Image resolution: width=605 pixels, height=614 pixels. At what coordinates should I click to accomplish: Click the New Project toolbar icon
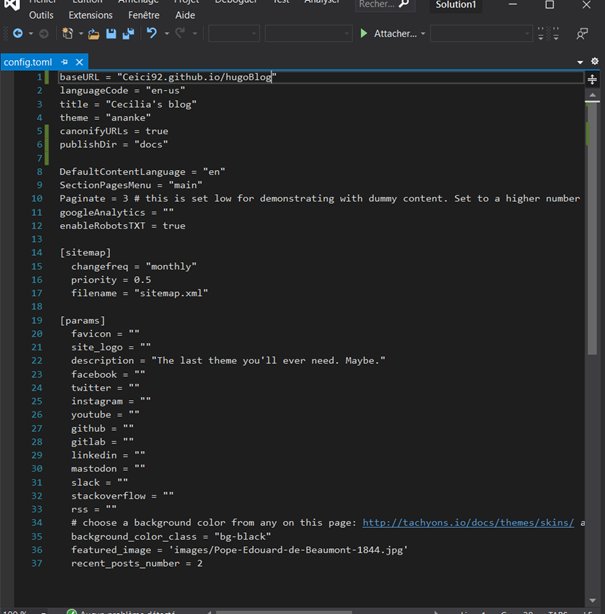[x=68, y=34]
